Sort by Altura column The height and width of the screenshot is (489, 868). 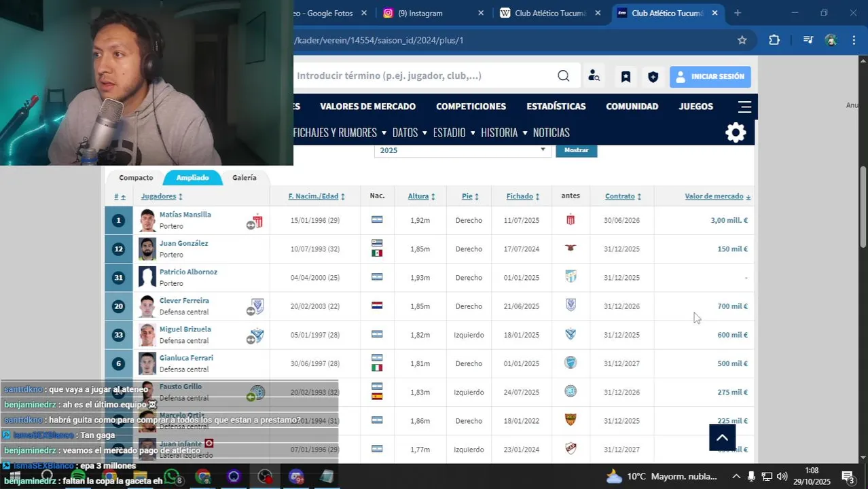[421, 196]
